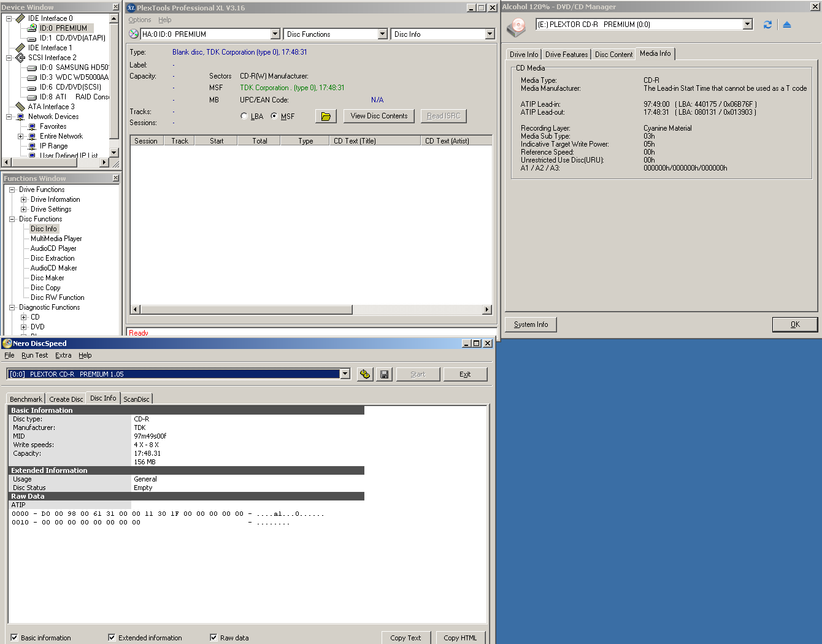Viewport: 822px width, 644px height.
Task: Toggle the Raw data checkbox
Action: coord(213,637)
